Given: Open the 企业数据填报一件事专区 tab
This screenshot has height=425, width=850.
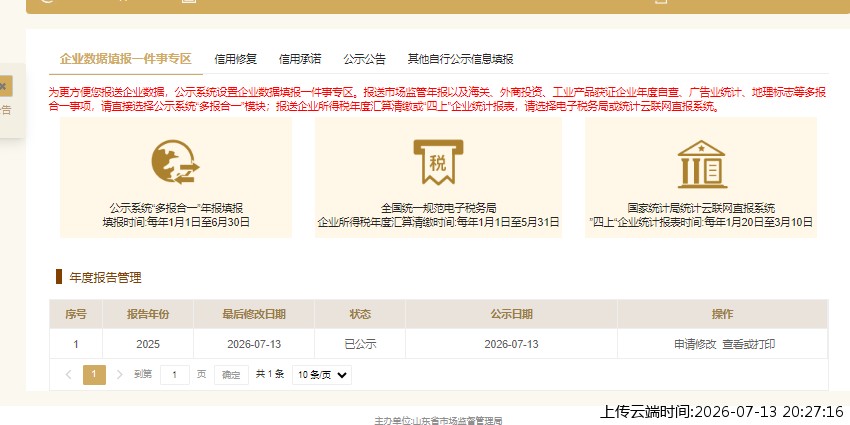Looking at the screenshot, I should pos(126,59).
